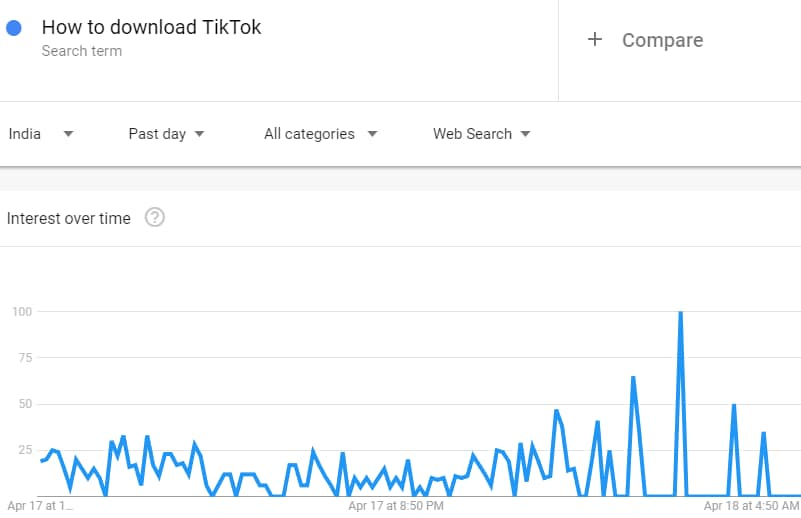The width and height of the screenshot is (801, 518).
Task: Click the chart spike reaching 50 near the right
Action: 734,405
